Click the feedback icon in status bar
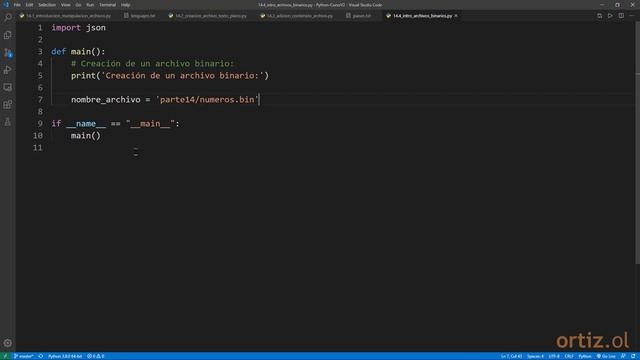 point(623,356)
